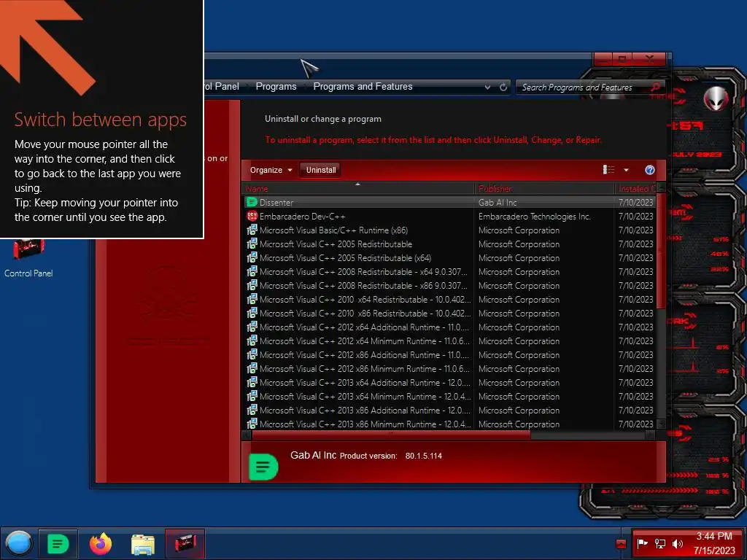This screenshot has width=747, height=560.
Task: Open the Organize dropdown menu
Action: click(x=271, y=170)
